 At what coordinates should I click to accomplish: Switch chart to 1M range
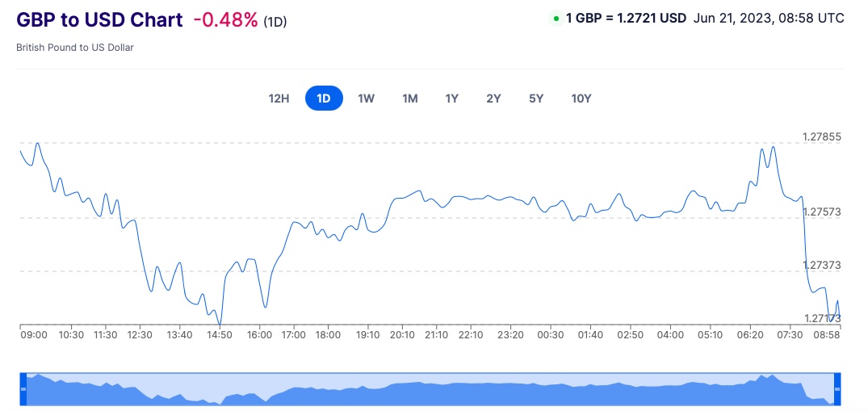pos(409,99)
